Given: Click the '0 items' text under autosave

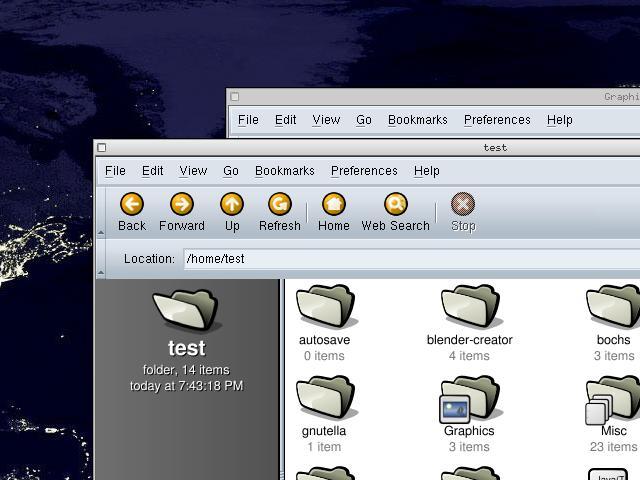Looking at the screenshot, I should [324, 356].
